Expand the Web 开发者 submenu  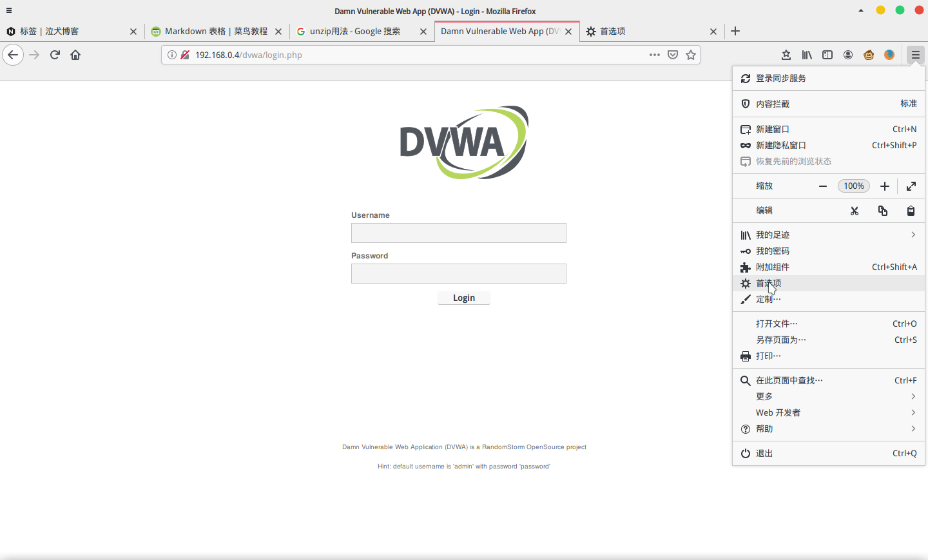(x=913, y=412)
